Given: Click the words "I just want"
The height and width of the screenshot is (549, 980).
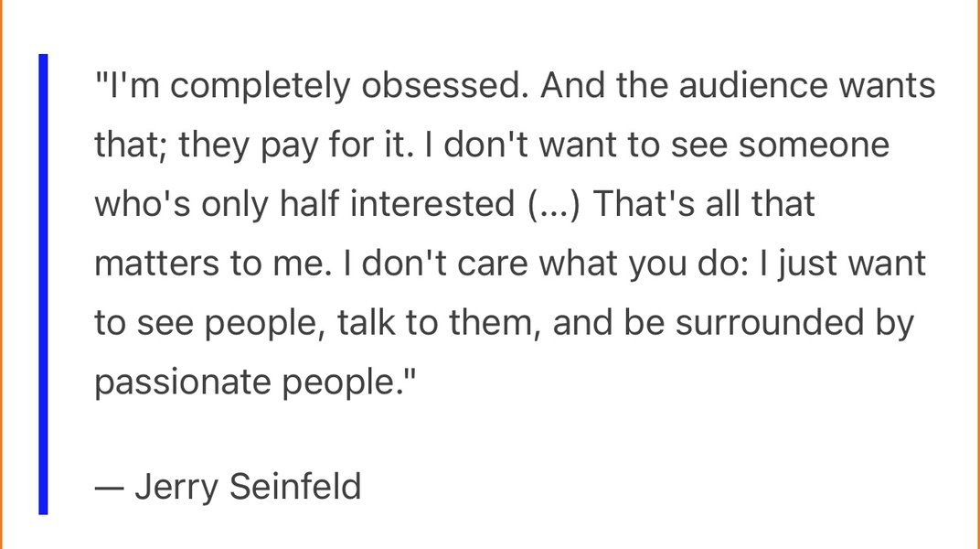Looking at the screenshot, I should coord(843,265).
